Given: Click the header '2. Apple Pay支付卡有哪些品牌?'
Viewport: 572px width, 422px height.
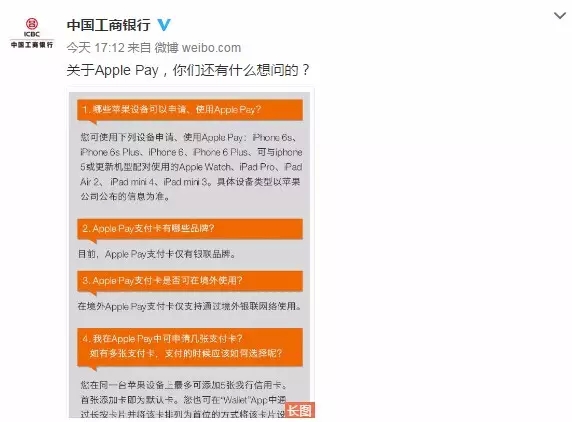Looking at the screenshot, I should 190,229.
